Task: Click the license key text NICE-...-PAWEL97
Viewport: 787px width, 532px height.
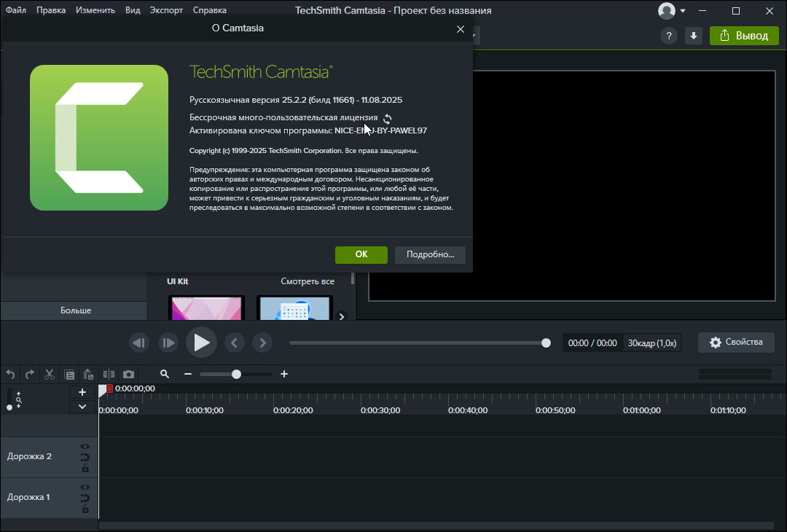Action: point(380,130)
